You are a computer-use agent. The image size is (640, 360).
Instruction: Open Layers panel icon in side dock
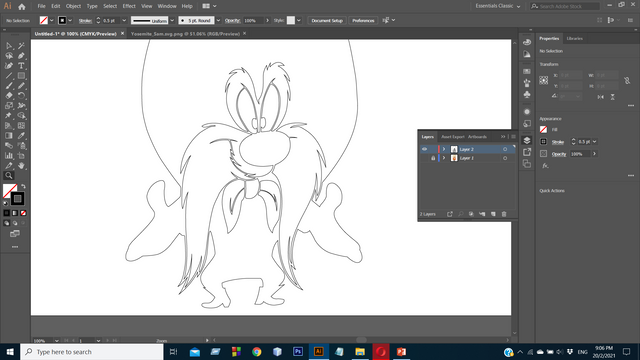coord(527,140)
